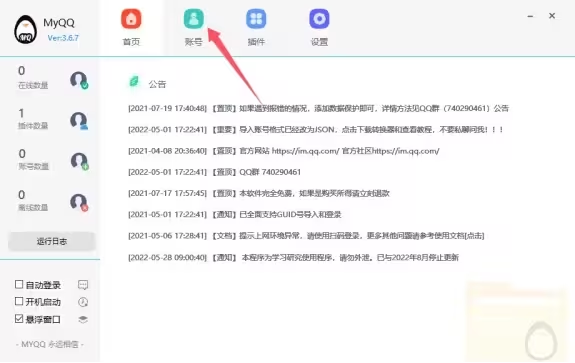Switch to the 账号 account tab
575x363 pixels.
coord(193,28)
